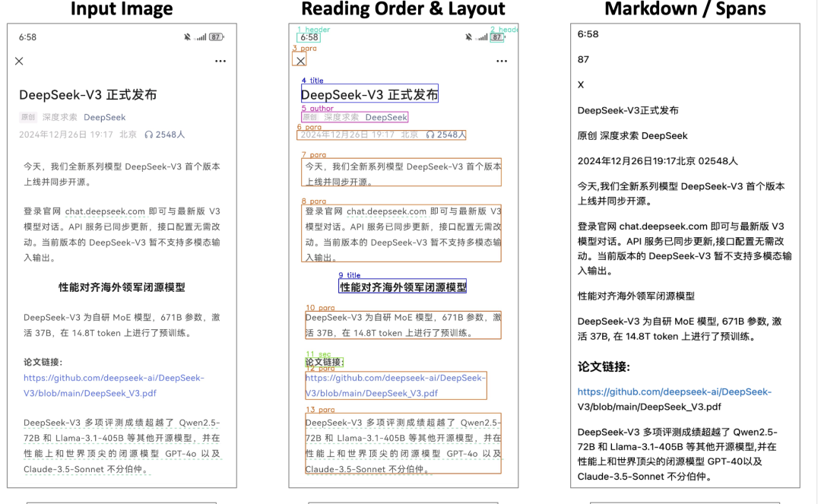The width and height of the screenshot is (821, 504).
Task: Click the battery 87 indicator in Reading Order panel
Action: 497,37
